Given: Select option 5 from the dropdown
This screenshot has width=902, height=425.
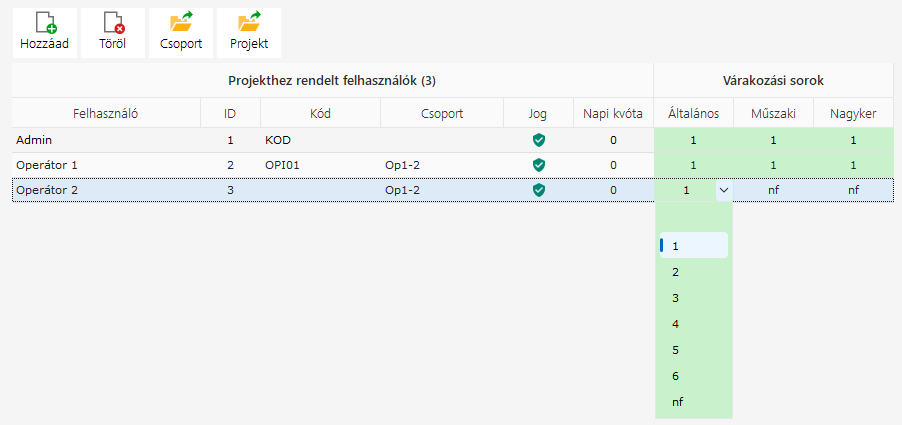Looking at the screenshot, I should [x=676, y=350].
